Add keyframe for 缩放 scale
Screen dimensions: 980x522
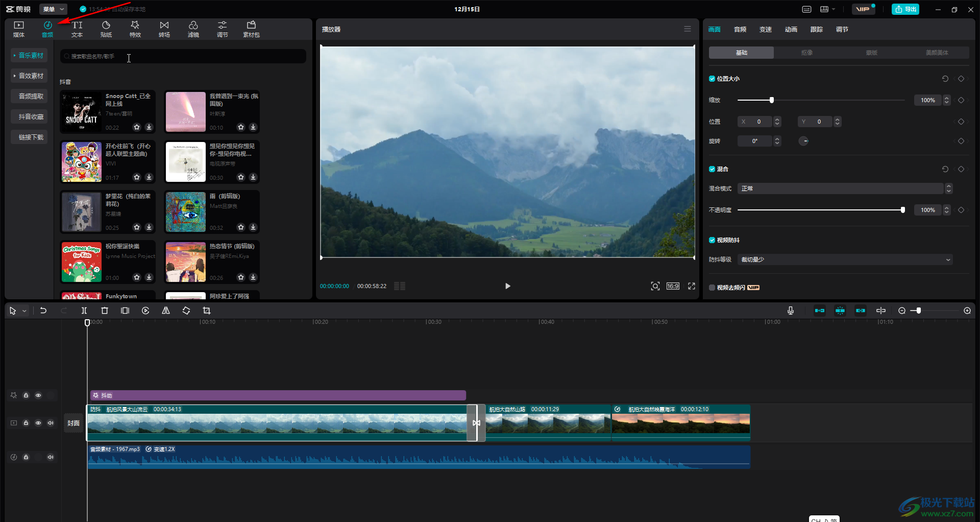[x=961, y=100]
